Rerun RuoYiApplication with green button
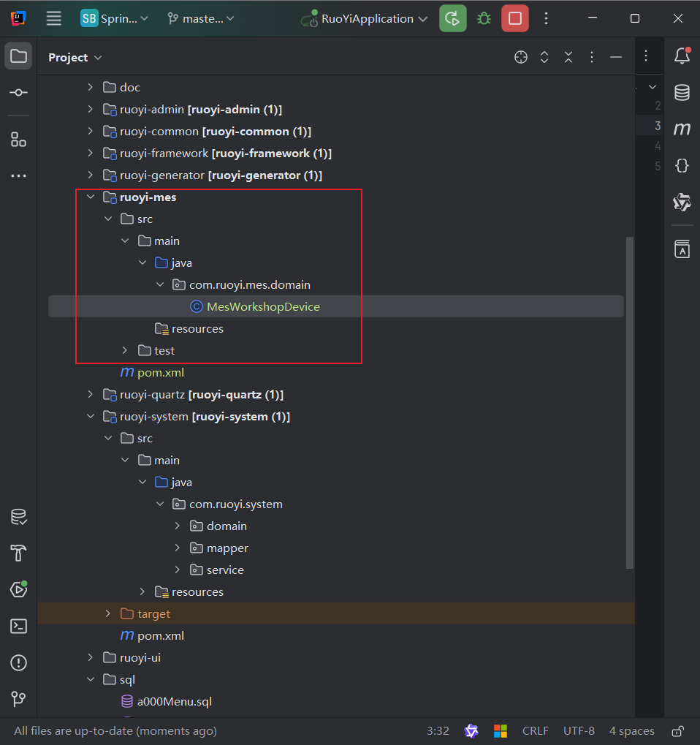Viewport: 700px width, 745px height. click(x=452, y=18)
